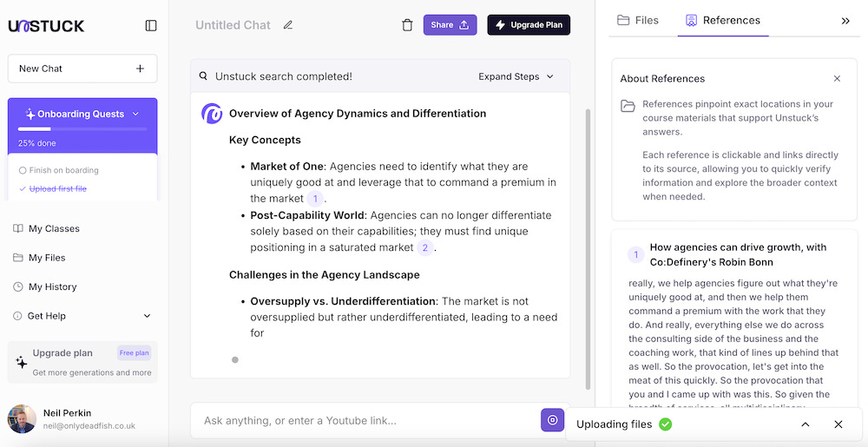Viewport: 868px width, 447px height.
Task: Click the 25% done label
Action: point(37,142)
